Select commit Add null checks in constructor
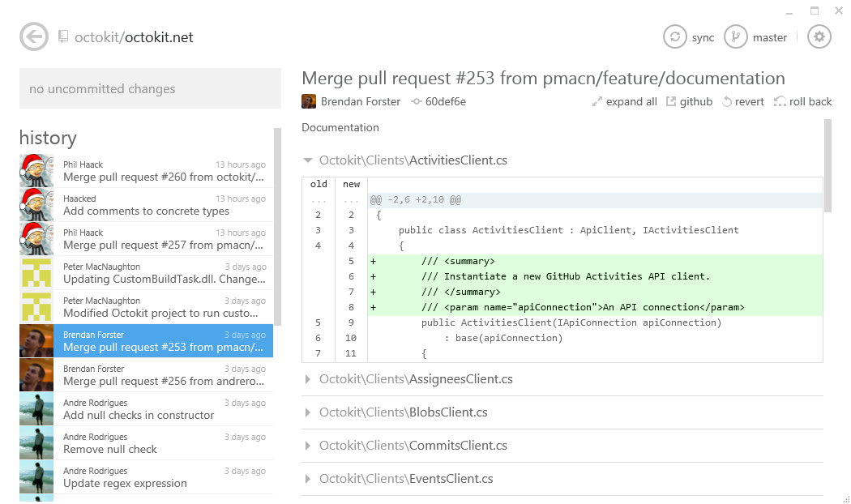Viewport: 851px width, 504px height. (146, 409)
